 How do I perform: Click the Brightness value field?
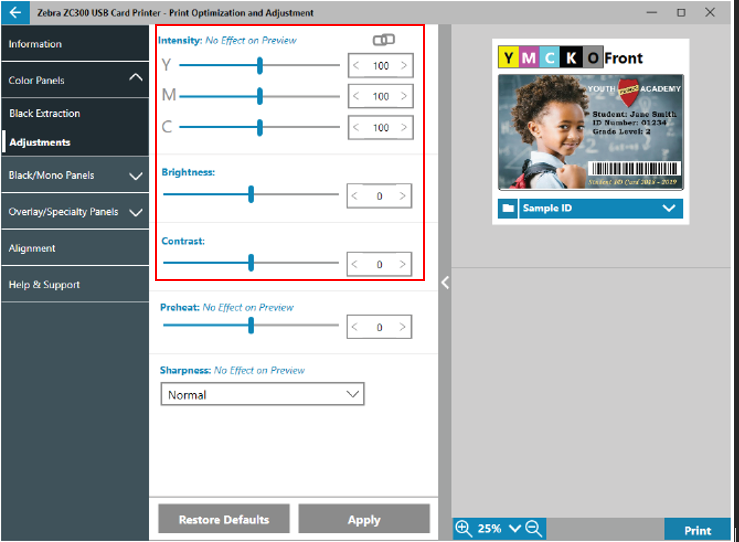point(379,196)
